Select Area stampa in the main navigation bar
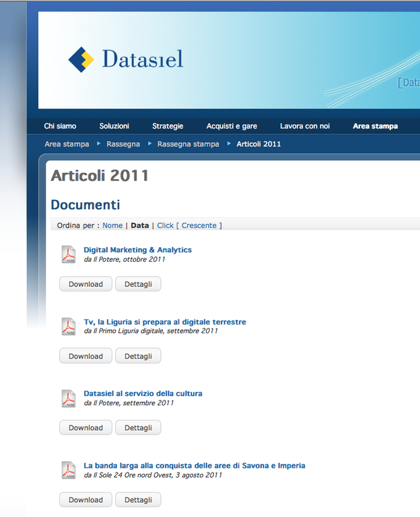Screen dimensions: 420x517 point(375,126)
